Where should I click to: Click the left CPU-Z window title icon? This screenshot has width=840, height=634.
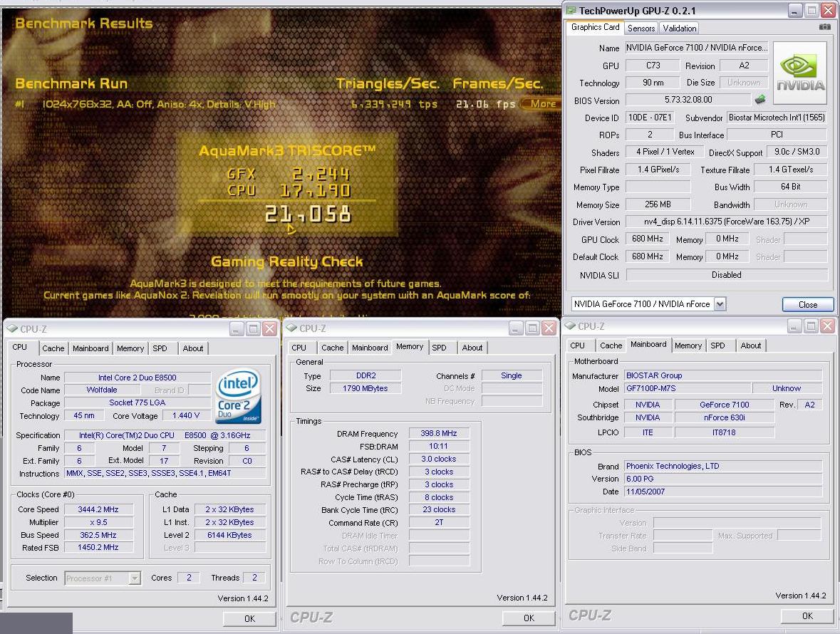(x=12, y=329)
